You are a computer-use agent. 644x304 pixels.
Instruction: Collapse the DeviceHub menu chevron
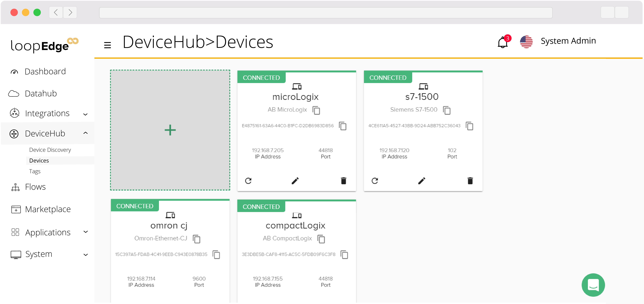tap(85, 133)
